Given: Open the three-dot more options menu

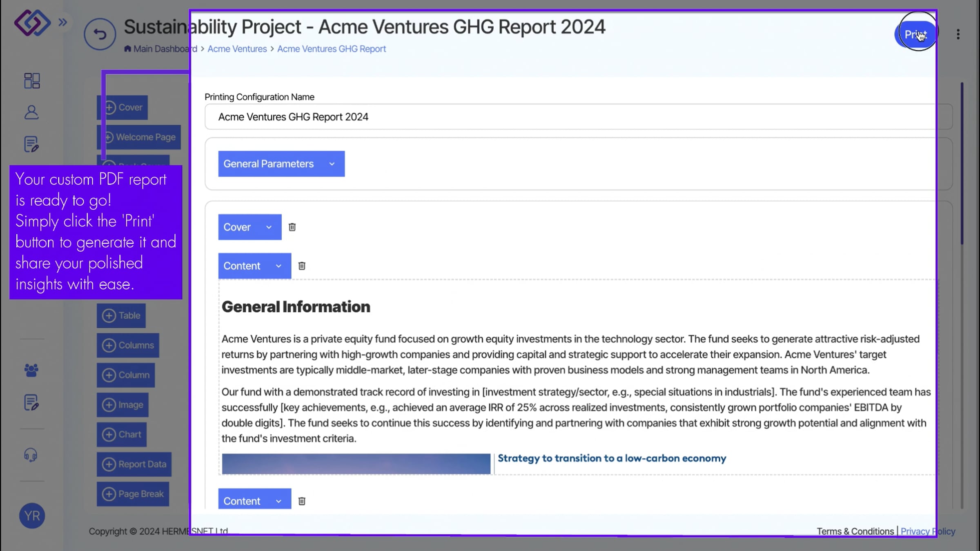Looking at the screenshot, I should pos(958,34).
